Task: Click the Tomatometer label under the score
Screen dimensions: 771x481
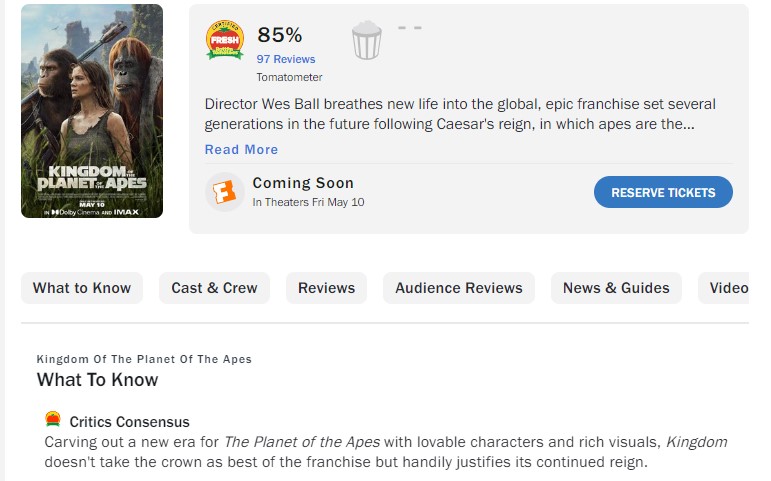Action: (289, 77)
